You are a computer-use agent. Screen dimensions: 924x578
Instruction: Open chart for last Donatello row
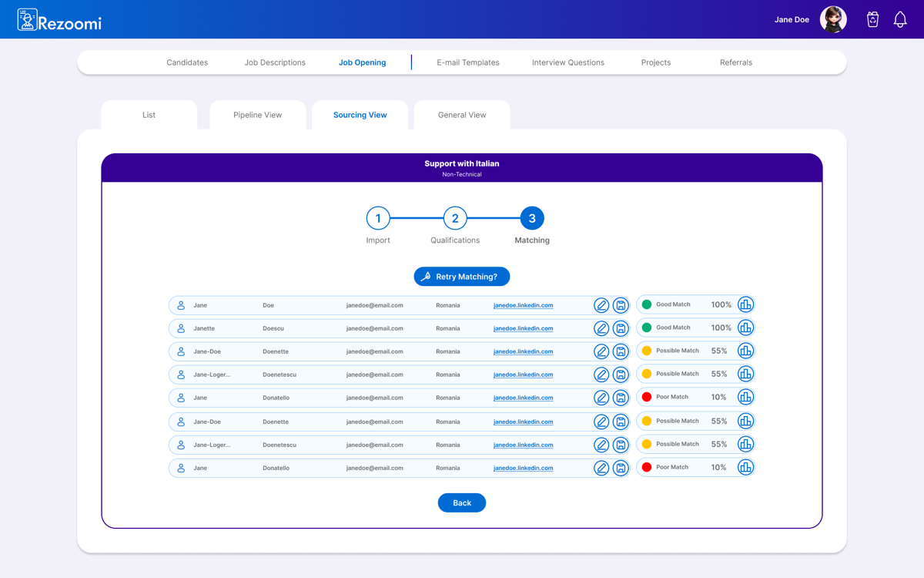[745, 467]
